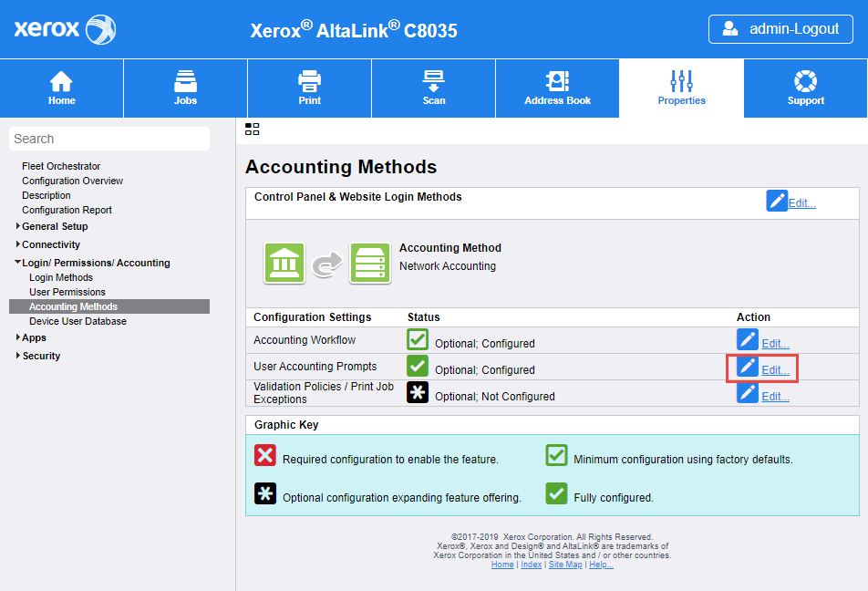The image size is (868, 591).
Task: Click the Validation Policies asterisk status icon
Action: point(418,393)
